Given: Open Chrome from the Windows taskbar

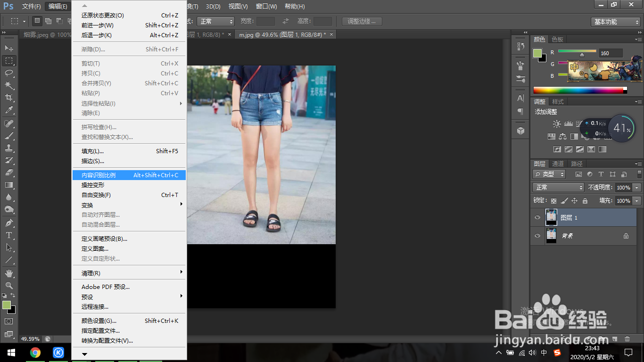Looking at the screenshot, I should pos(35,352).
